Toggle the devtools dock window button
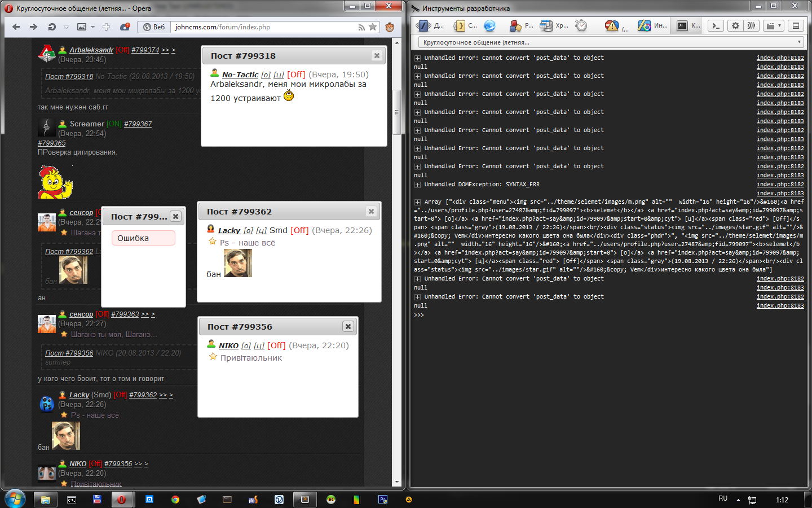 click(x=796, y=25)
